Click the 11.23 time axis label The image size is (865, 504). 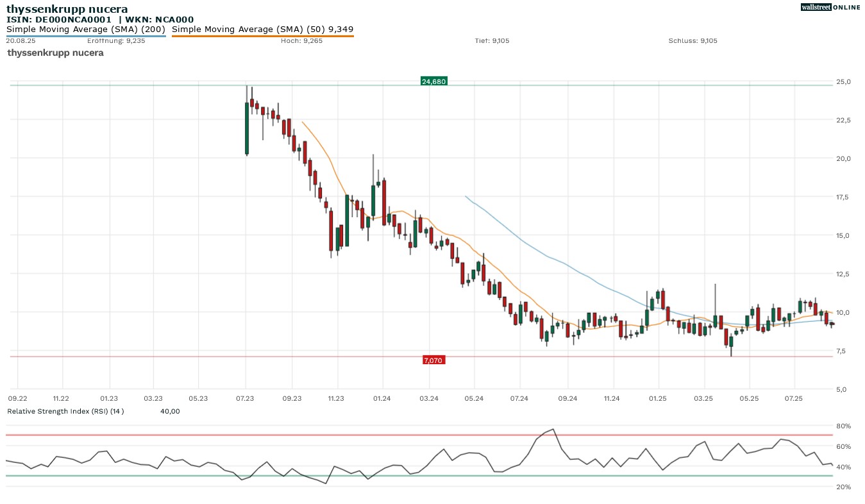pyautogui.click(x=336, y=398)
